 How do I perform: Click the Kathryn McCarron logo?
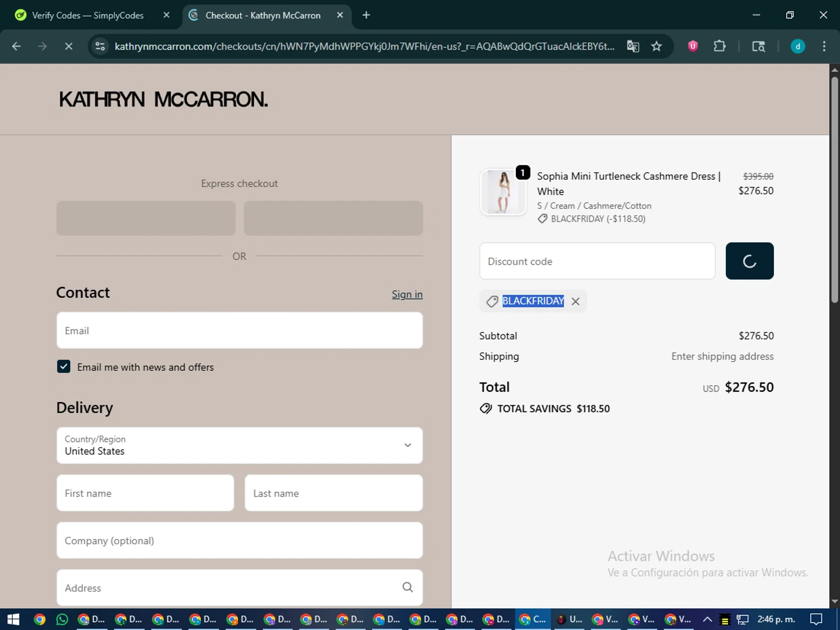click(164, 99)
